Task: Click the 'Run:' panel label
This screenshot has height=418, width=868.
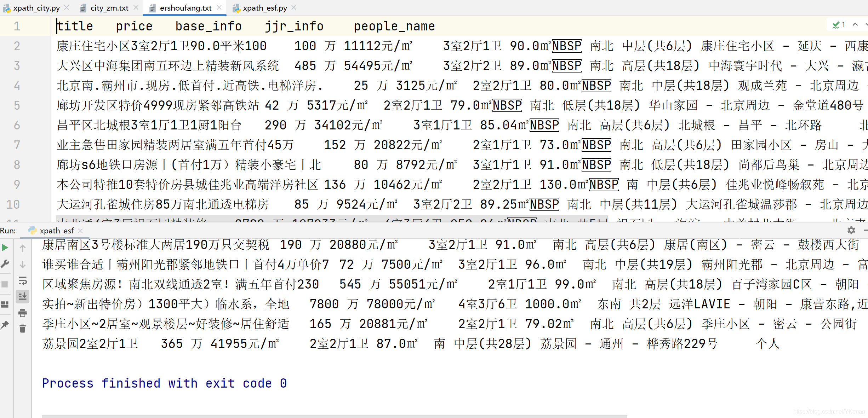Action: click(x=8, y=231)
